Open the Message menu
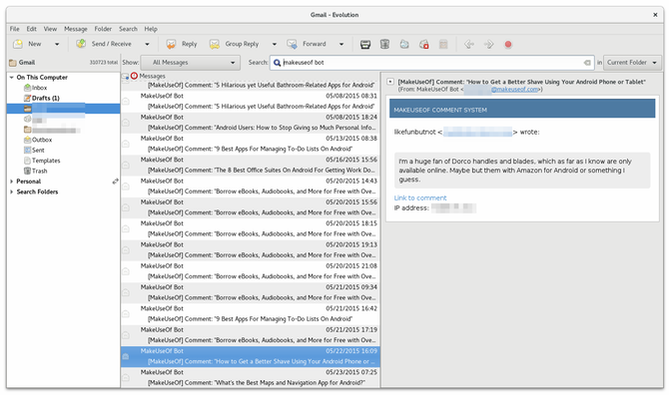The height and width of the screenshot is (395, 669). pos(76,29)
